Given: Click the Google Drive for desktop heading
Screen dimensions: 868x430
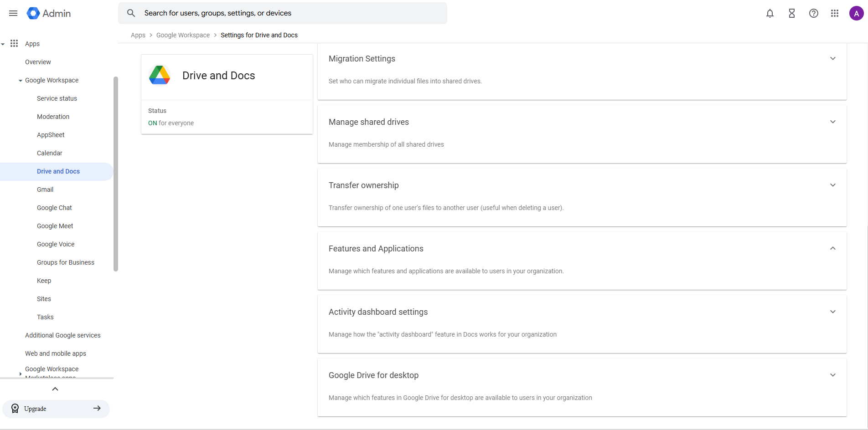Looking at the screenshot, I should (x=374, y=375).
